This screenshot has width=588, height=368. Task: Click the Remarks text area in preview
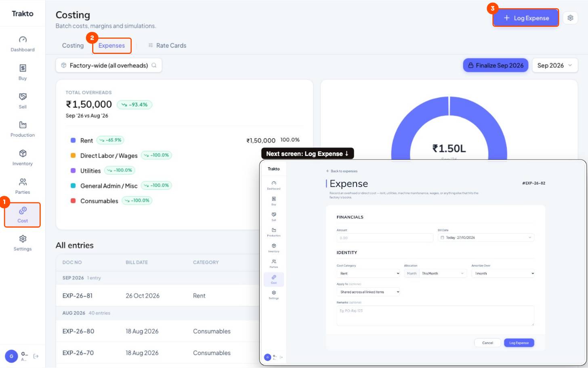pyautogui.click(x=435, y=315)
